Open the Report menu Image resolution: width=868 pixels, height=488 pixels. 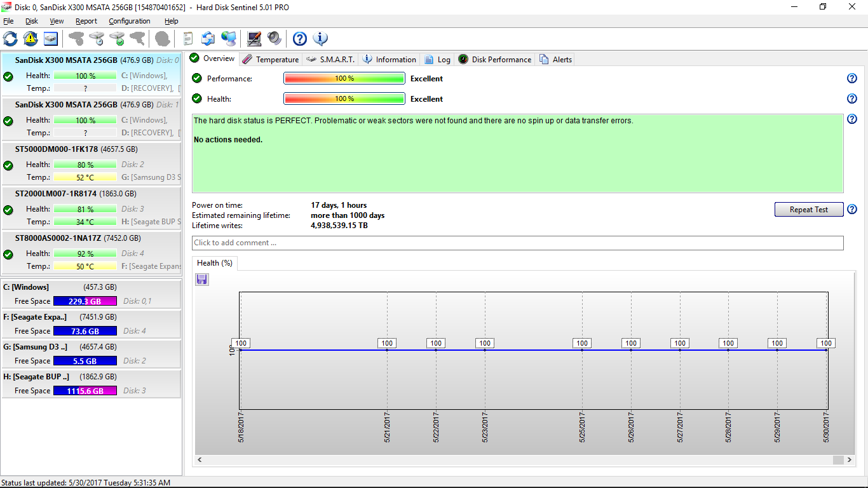click(86, 21)
